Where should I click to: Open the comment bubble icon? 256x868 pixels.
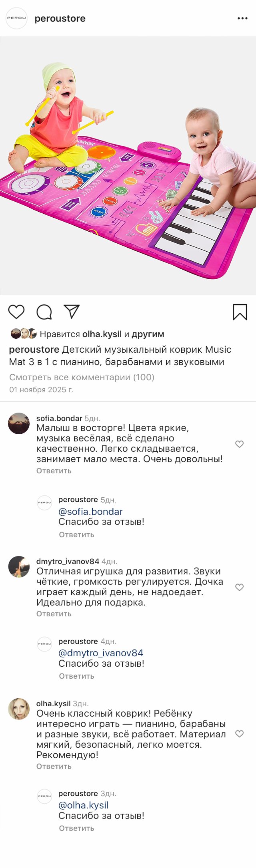pyautogui.click(x=44, y=312)
